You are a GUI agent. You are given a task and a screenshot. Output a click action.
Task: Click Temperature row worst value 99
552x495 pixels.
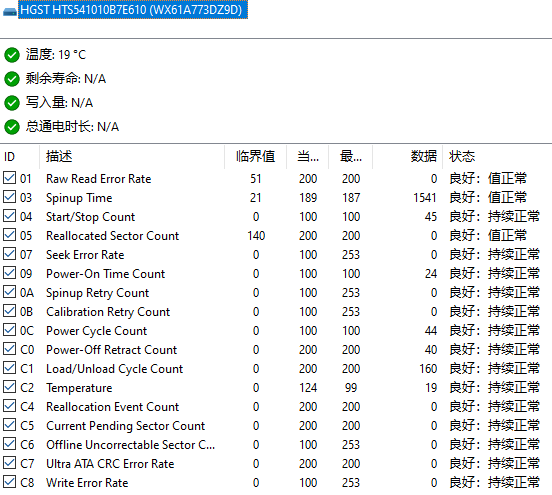(351, 388)
